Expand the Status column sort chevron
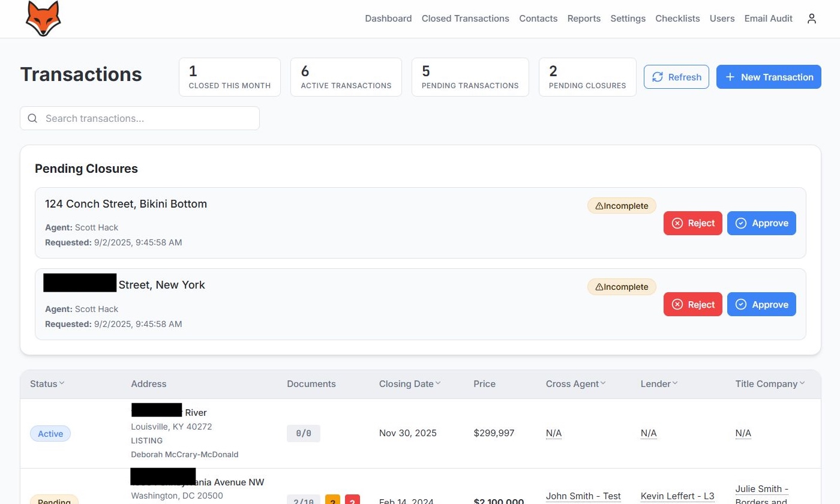 [x=62, y=383]
